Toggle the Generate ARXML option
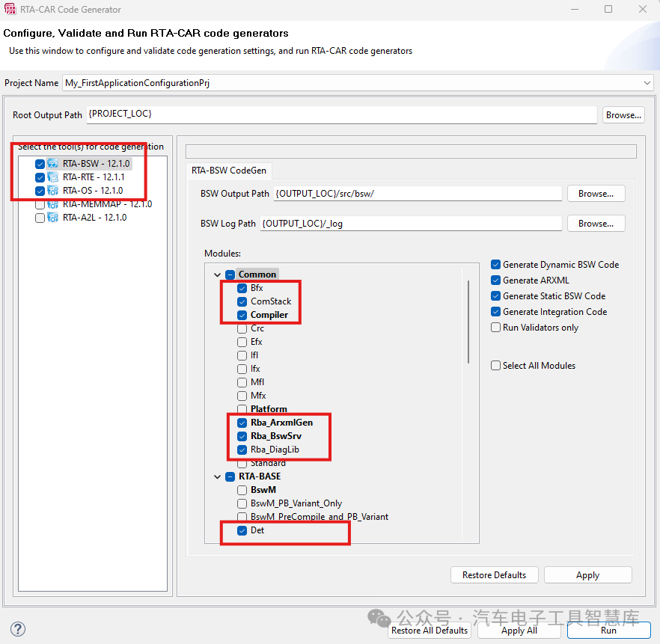The image size is (660, 644). 496,280
